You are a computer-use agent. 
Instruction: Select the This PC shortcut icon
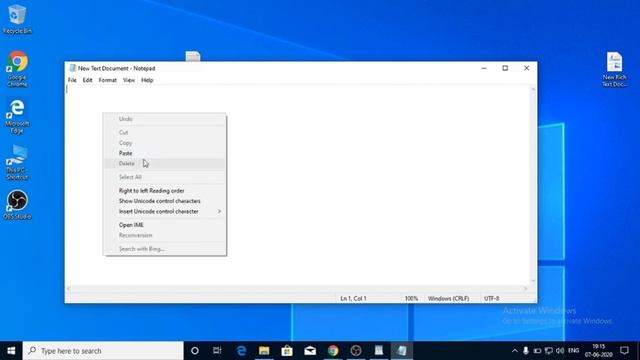17,162
